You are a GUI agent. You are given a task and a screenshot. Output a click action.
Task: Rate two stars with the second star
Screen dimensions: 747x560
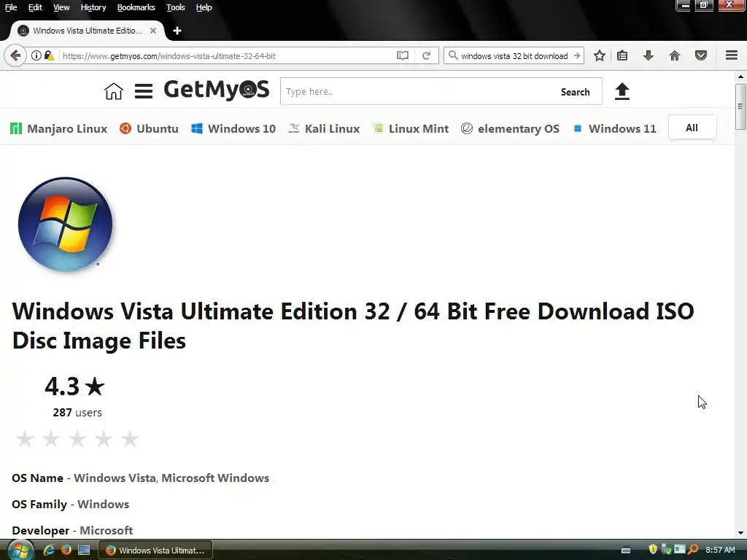[51, 439]
